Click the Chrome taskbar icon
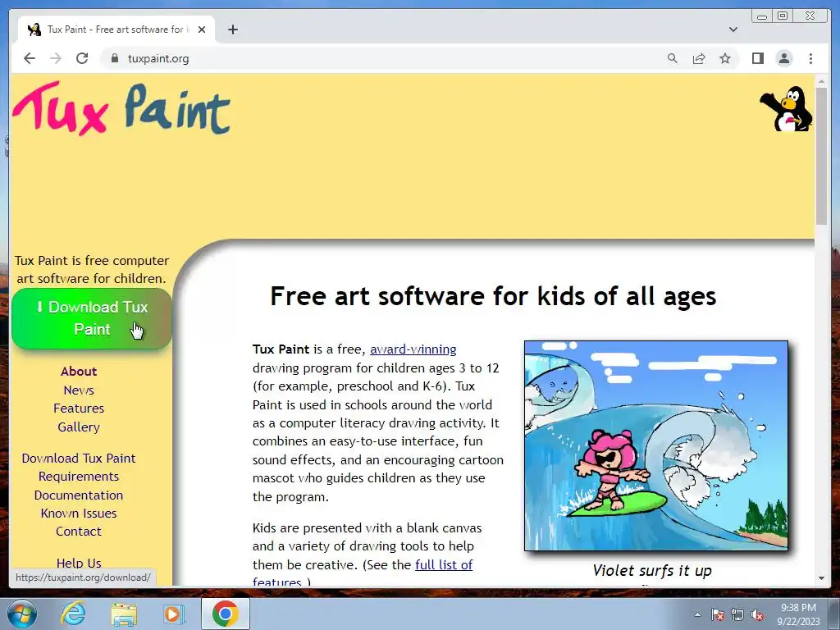 pyautogui.click(x=225, y=614)
